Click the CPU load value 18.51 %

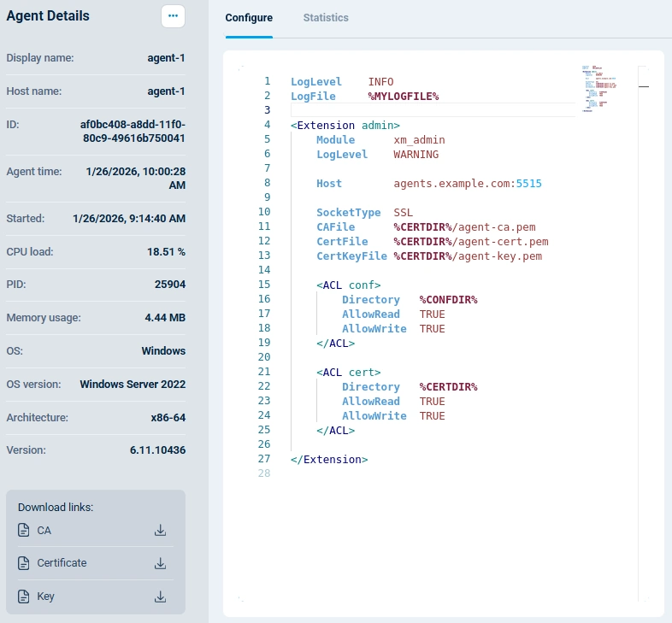pos(166,252)
